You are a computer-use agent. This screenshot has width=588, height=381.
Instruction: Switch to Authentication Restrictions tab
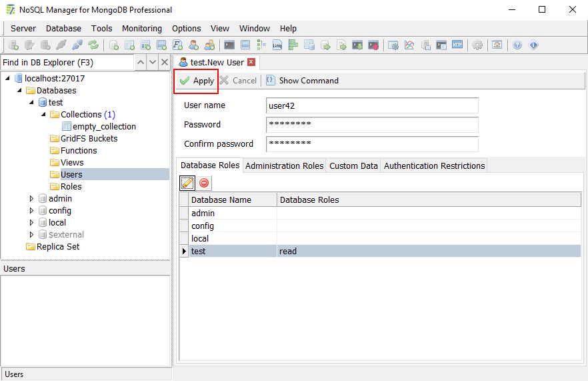pos(434,165)
